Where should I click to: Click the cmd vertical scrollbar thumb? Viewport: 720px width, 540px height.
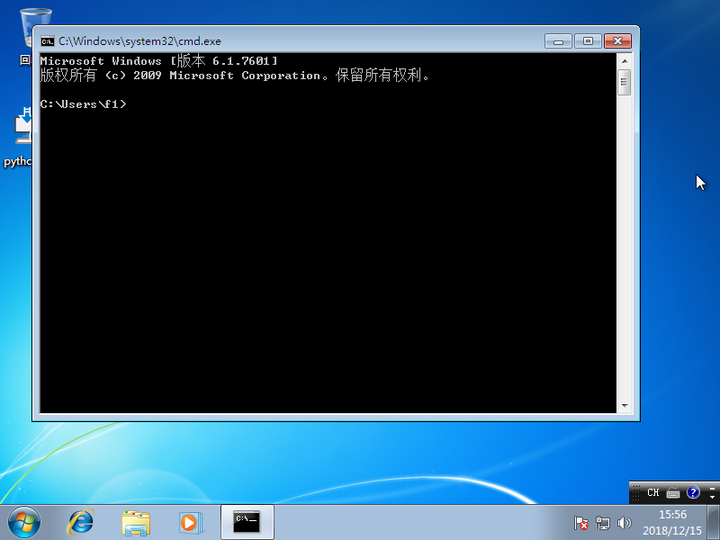point(624,82)
